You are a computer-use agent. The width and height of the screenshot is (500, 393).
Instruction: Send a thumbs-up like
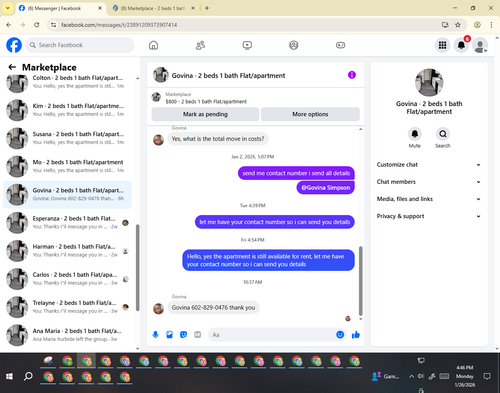pos(356,334)
